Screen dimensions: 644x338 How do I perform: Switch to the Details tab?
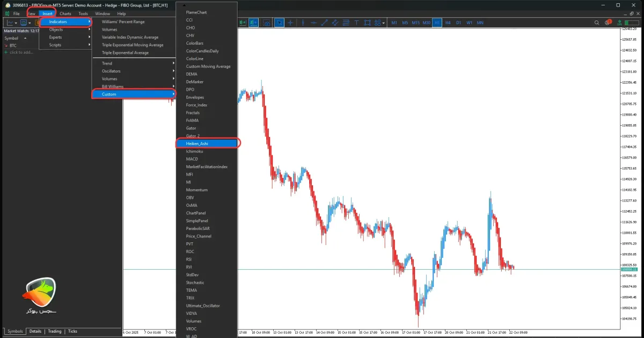(35, 332)
